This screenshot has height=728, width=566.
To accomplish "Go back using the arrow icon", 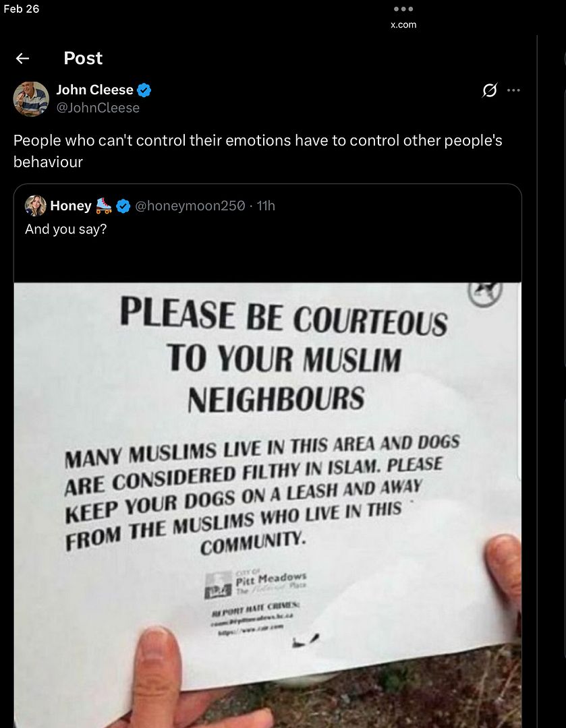I will (x=22, y=59).
